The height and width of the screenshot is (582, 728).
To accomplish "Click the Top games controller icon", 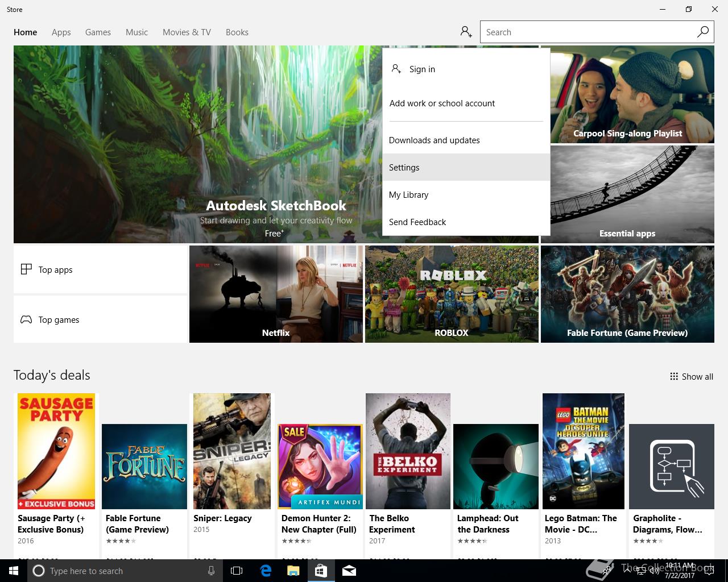I will tap(26, 319).
